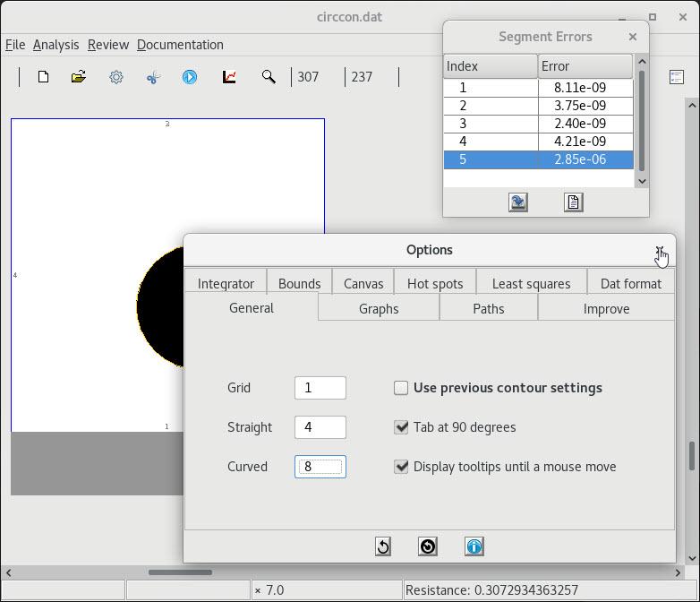Enable Use previous contour settings

coord(401,388)
